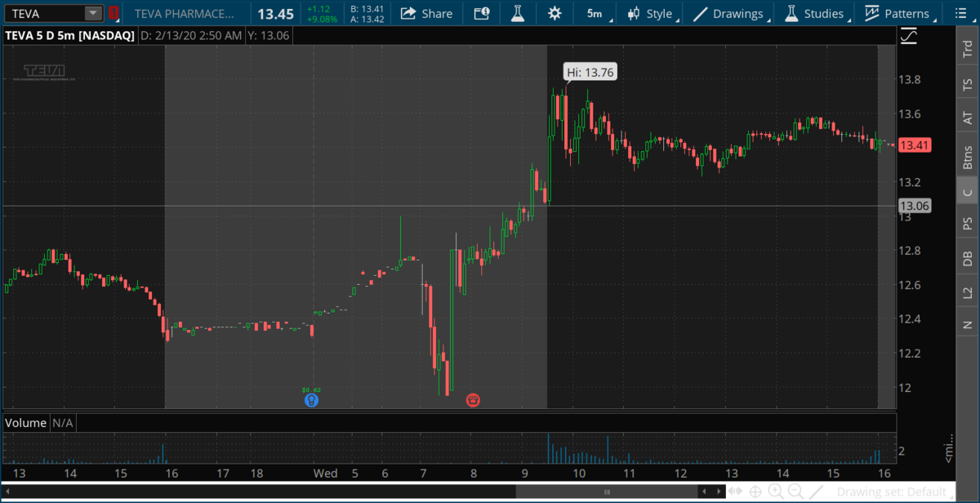Click the scrollbar right arrow

[x=719, y=492]
